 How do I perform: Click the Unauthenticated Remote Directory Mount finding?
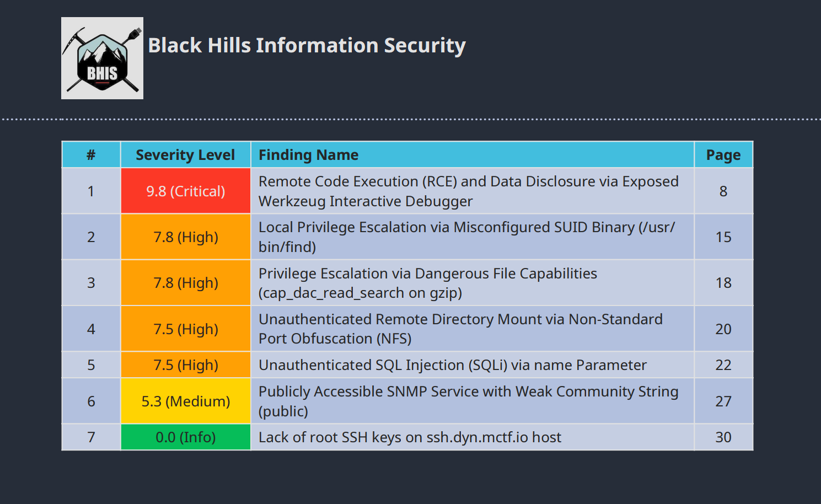click(x=473, y=329)
